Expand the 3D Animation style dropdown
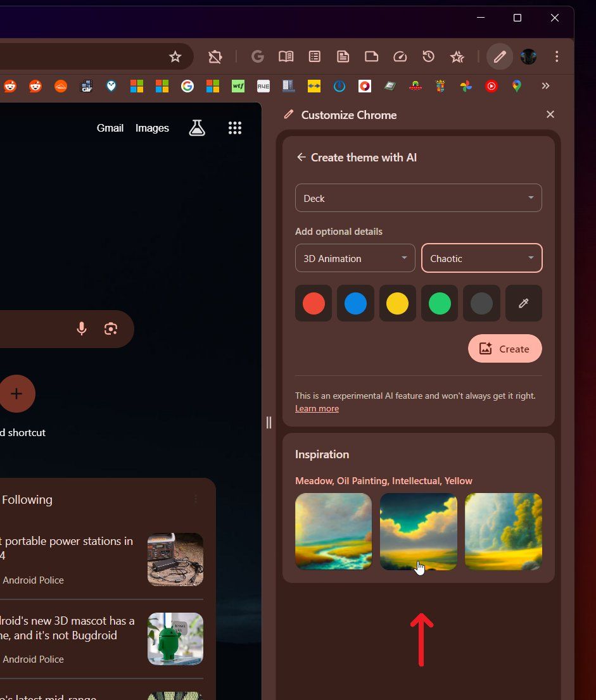The width and height of the screenshot is (596, 700). click(x=355, y=258)
